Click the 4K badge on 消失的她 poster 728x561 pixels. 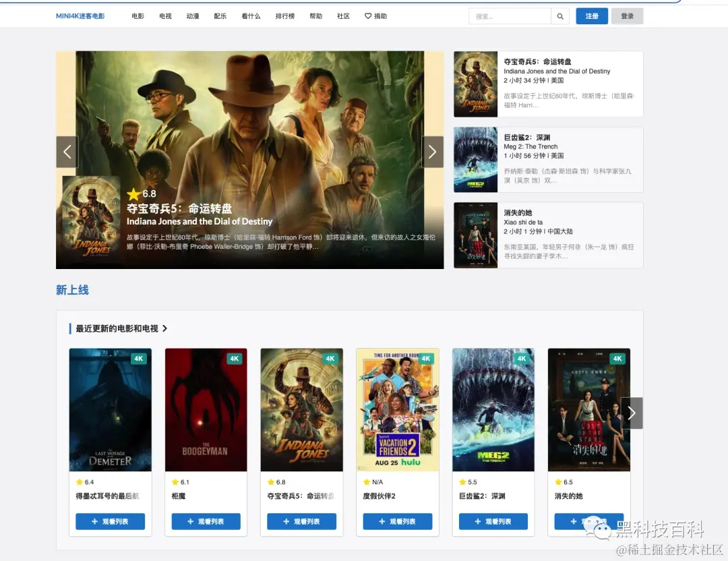point(617,359)
